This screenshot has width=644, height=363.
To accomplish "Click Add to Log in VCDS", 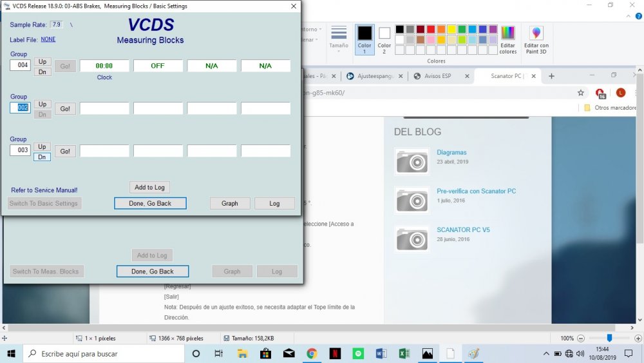I will [149, 188].
